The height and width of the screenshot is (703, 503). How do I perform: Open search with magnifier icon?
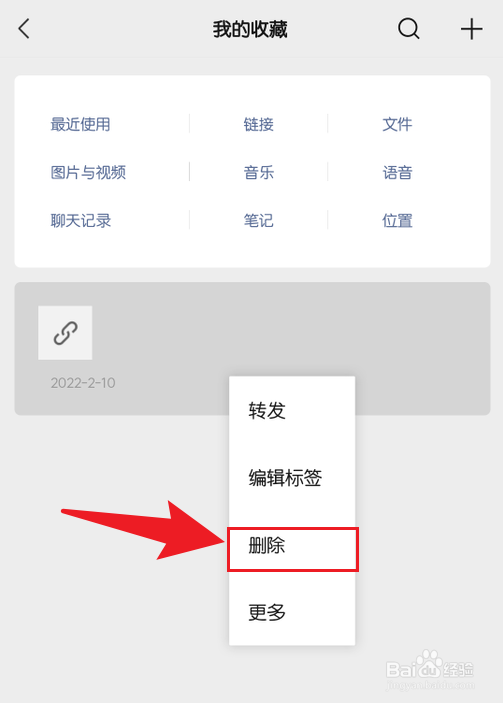click(408, 29)
